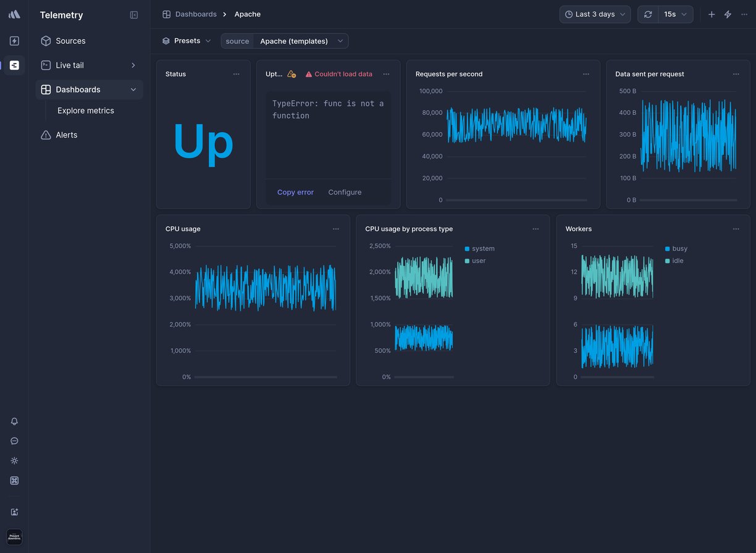
Task: Open Live tail in sidebar
Action: tap(89, 65)
